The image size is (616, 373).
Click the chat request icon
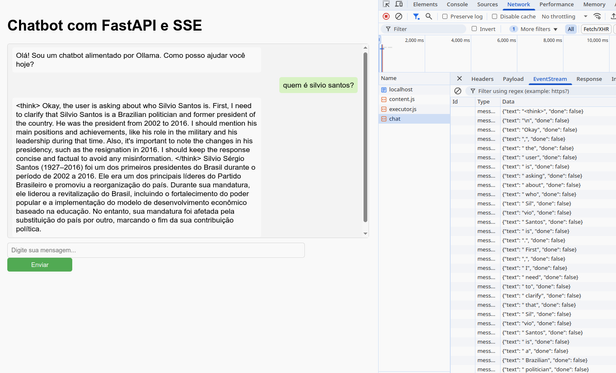click(x=384, y=119)
